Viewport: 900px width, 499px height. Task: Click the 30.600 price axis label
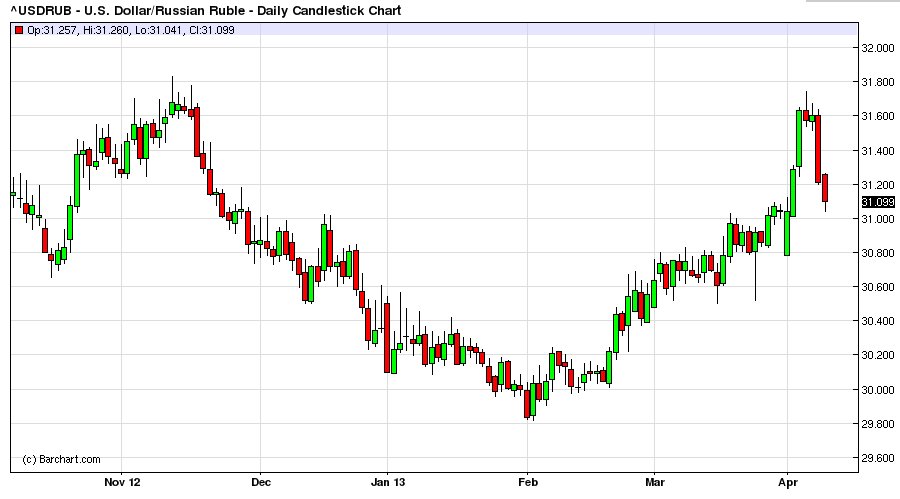878,287
